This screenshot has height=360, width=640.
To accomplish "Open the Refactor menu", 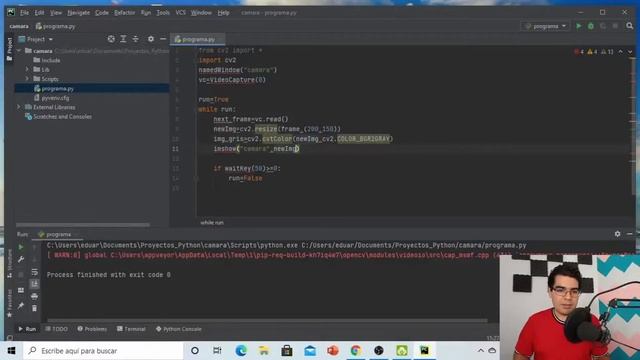I will point(124,13).
